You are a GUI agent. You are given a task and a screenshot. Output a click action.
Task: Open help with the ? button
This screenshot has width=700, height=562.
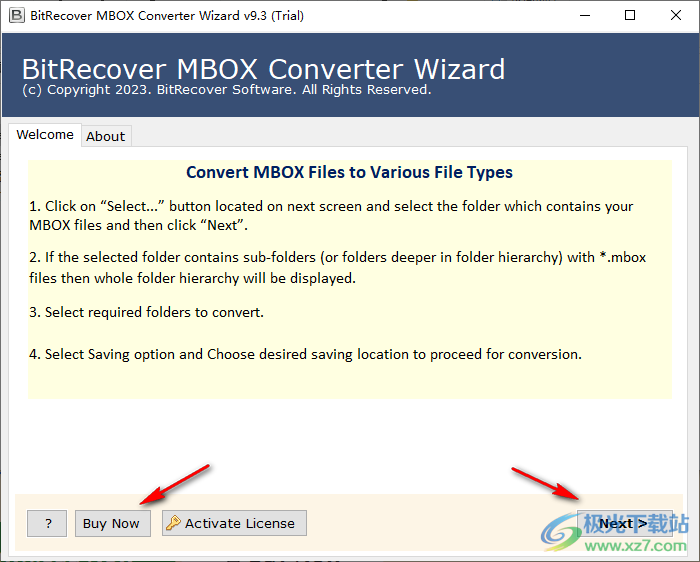point(47,523)
